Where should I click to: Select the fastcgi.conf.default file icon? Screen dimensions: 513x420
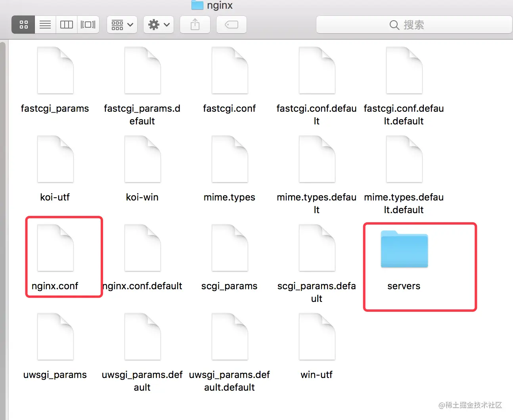[x=317, y=71]
